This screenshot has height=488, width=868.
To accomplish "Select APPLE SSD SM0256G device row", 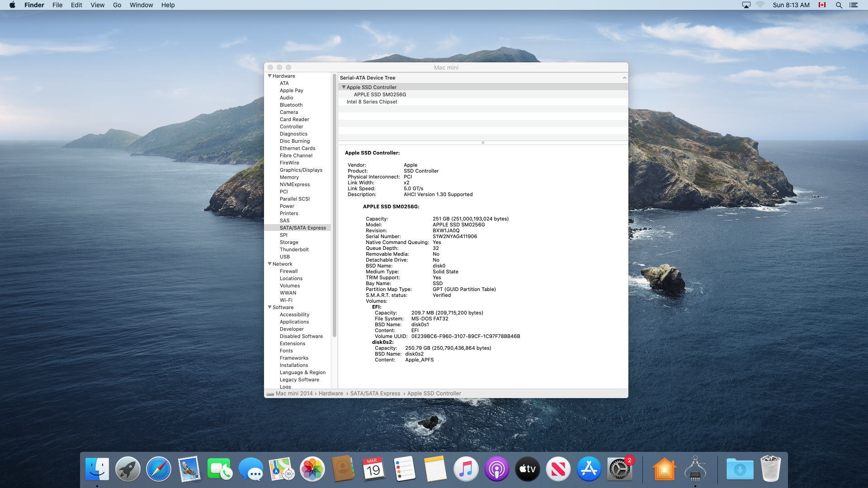I will point(380,94).
